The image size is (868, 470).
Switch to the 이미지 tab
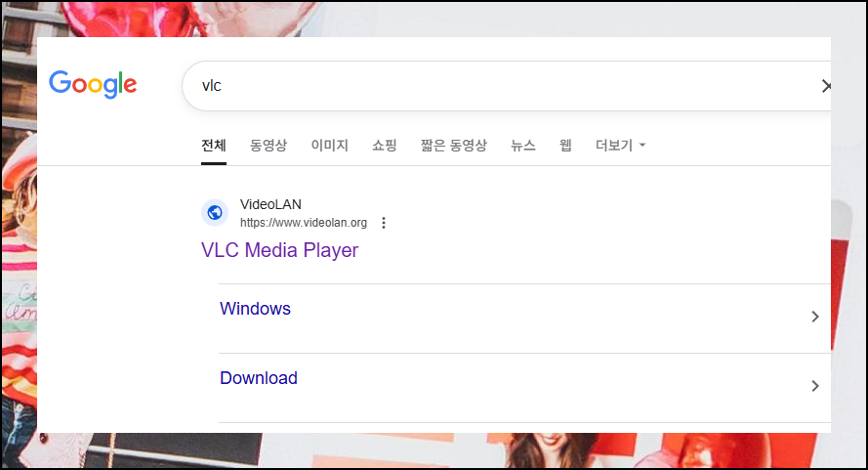(x=329, y=146)
